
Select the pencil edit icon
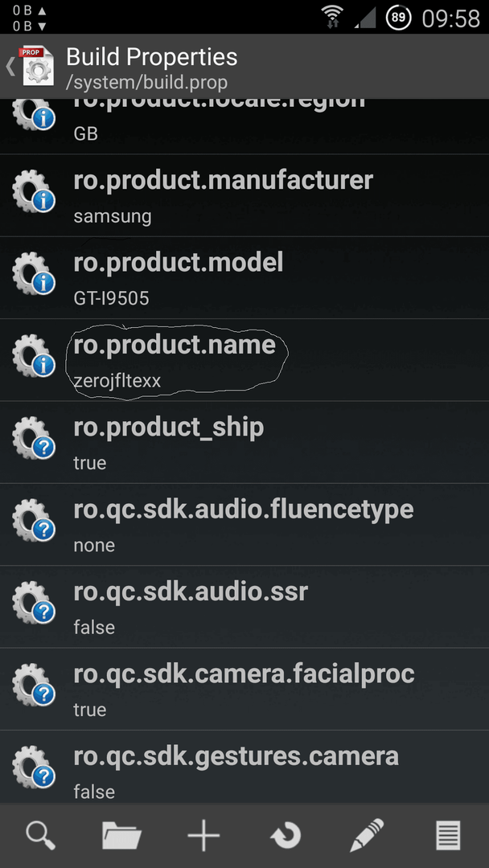(368, 835)
